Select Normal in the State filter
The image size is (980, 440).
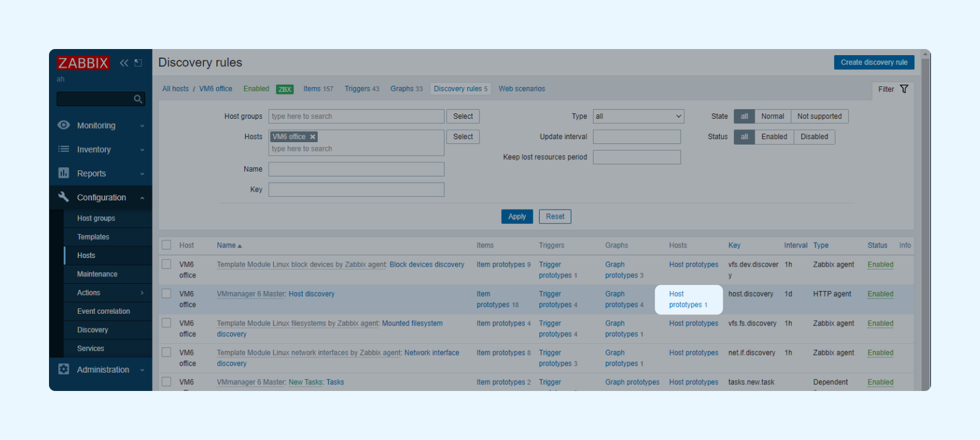[x=772, y=116]
